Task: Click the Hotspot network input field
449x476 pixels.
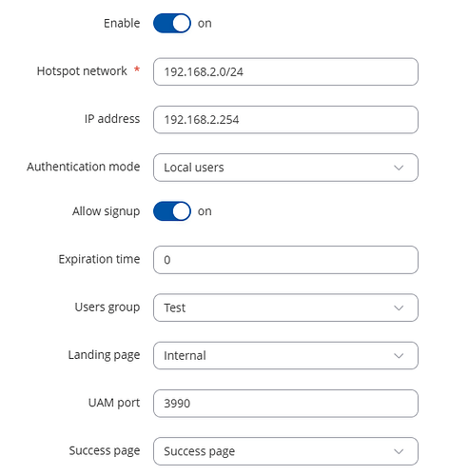Action: tap(285, 71)
